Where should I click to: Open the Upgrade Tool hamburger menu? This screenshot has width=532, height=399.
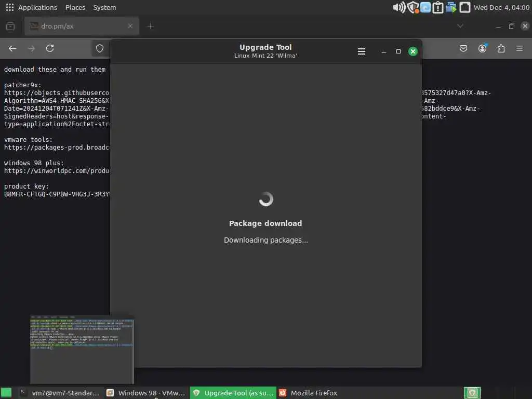point(362,51)
